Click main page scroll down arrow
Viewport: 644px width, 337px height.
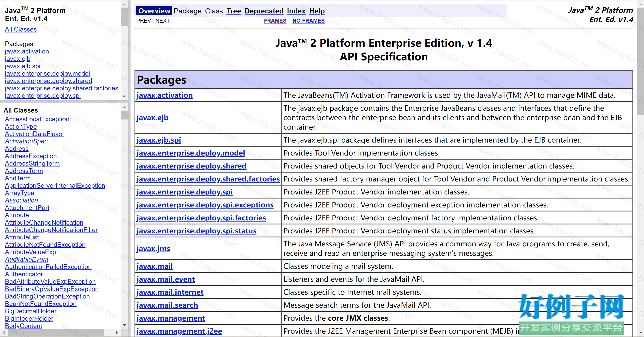click(x=640, y=333)
